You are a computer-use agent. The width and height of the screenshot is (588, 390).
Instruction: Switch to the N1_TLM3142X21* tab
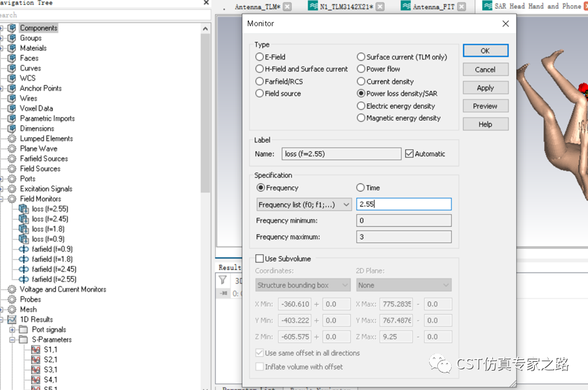click(347, 7)
